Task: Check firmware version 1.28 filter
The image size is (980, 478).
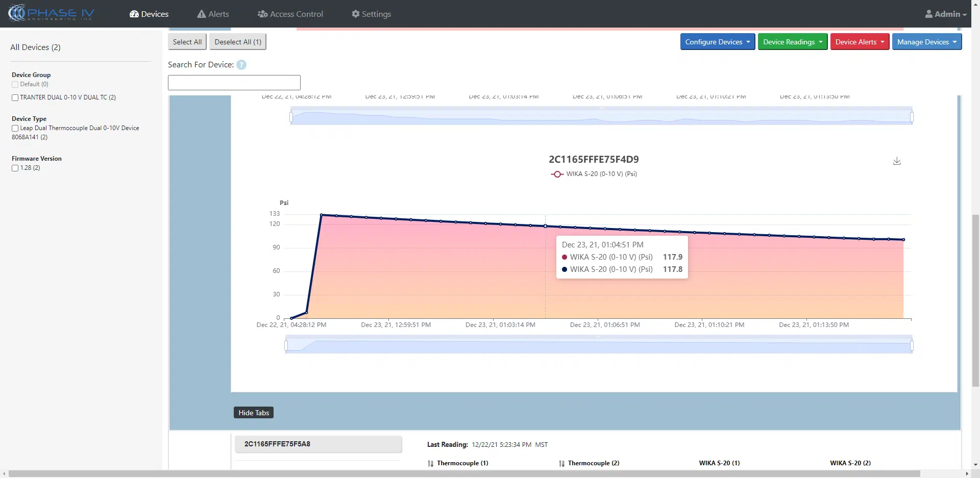Action: click(x=15, y=168)
